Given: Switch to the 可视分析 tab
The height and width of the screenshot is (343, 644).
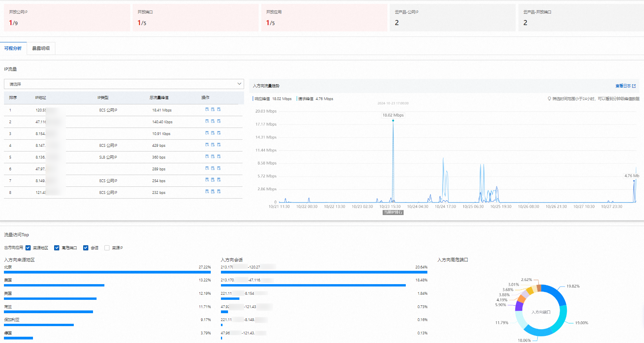Looking at the screenshot, I should coord(13,48).
